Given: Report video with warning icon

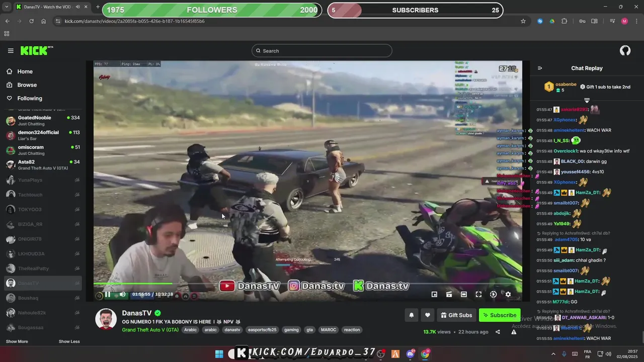Looking at the screenshot, I should tap(514, 332).
